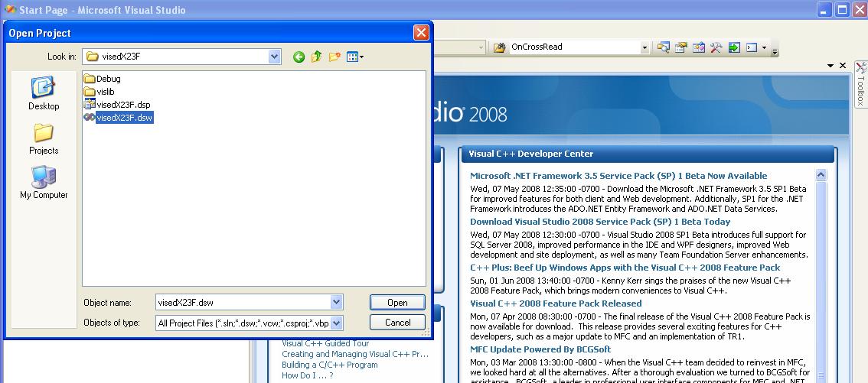Open Creating and Managing Visual C++ Projects link
Viewport: 868px width, 383px height.
[x=355, y=354]
